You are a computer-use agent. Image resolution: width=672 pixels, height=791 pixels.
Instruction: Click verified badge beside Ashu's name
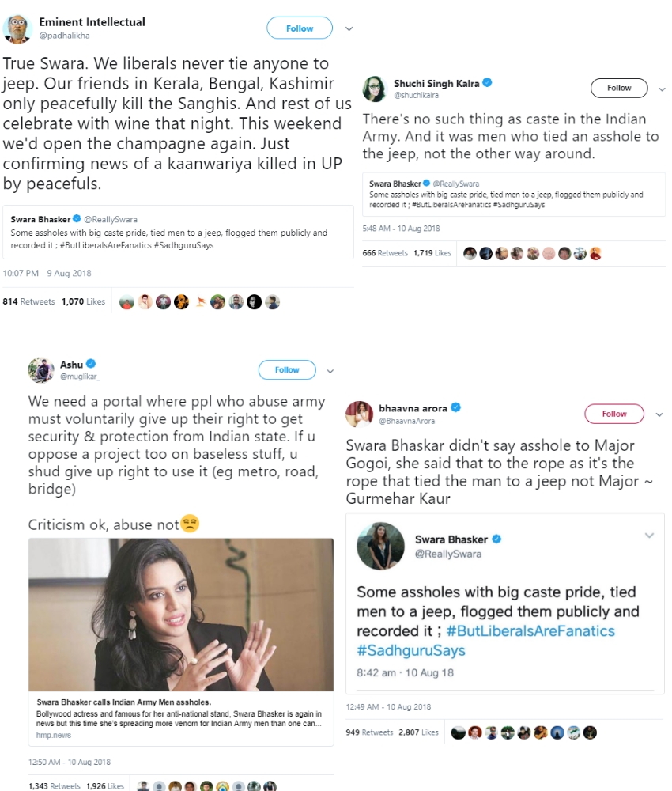pos(91,364)
